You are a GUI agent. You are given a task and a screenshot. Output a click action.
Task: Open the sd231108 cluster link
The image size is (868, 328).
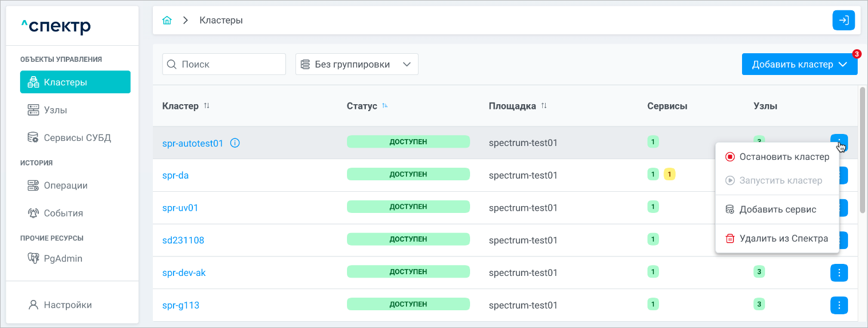pyautogui.click(x=183, y=240)
